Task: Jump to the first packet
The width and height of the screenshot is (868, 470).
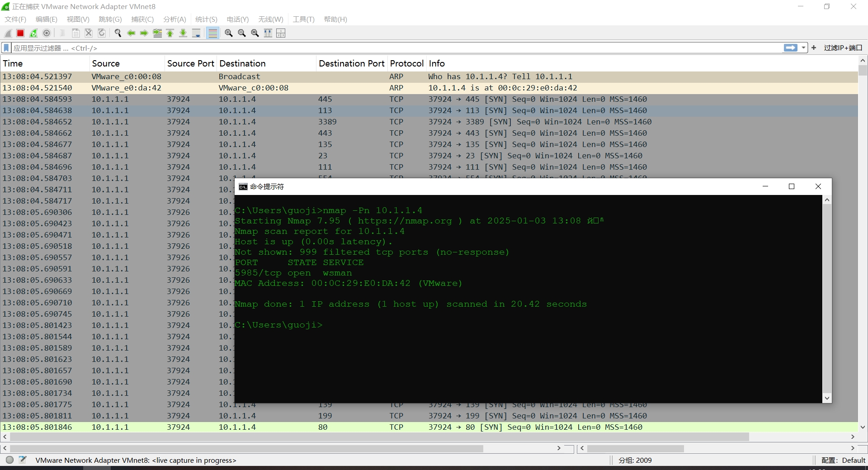Action: click(170, 33)
